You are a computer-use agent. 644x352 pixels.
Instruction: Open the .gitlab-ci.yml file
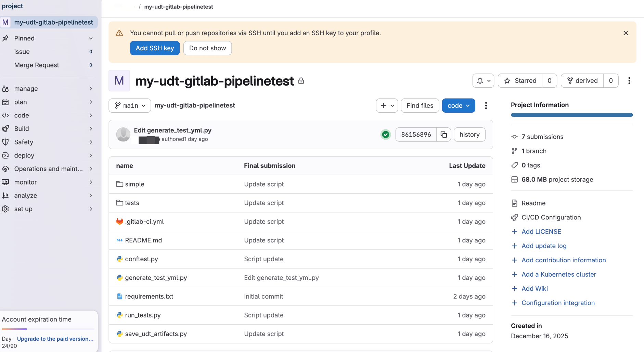(144, 222)
